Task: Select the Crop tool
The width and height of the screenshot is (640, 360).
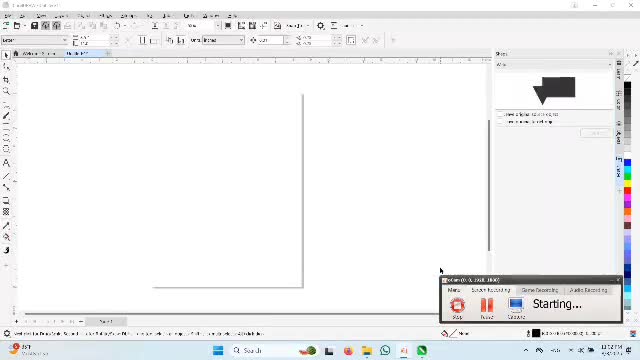Action: (x=6, y=80)
